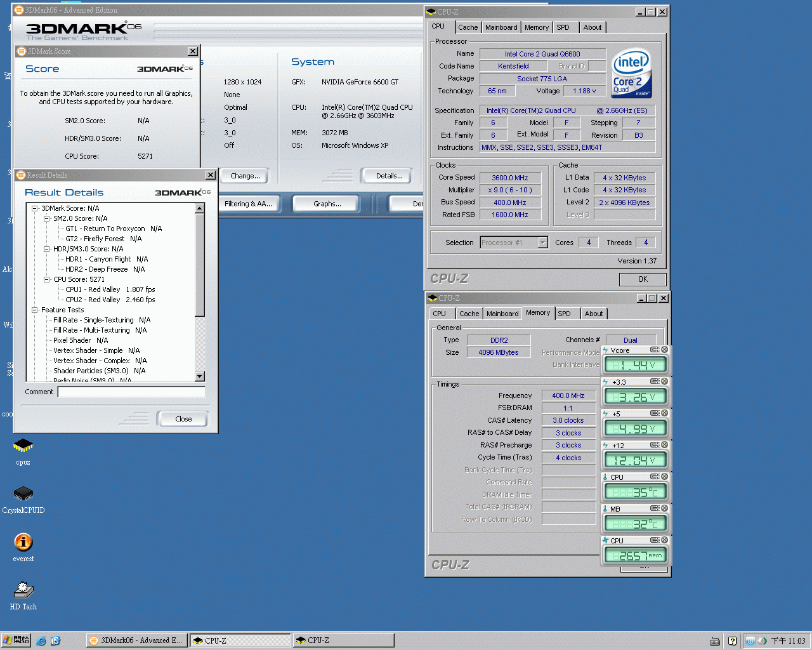Open the Start menu button
The image size is (812, 650).
16,640
